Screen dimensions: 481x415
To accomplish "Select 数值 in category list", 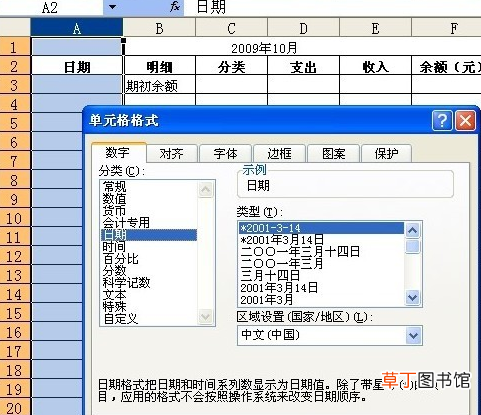I will point(149,199).
